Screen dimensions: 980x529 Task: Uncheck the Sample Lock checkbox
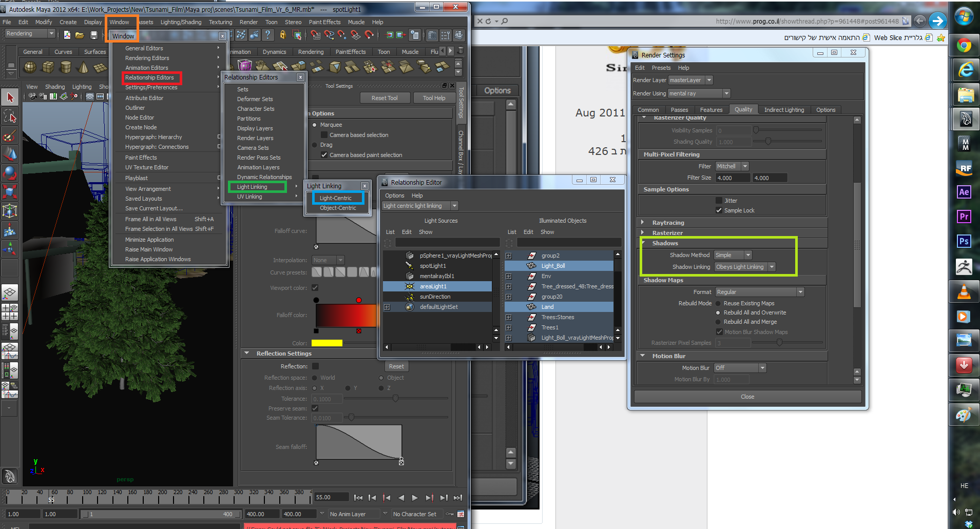(719, 210)
